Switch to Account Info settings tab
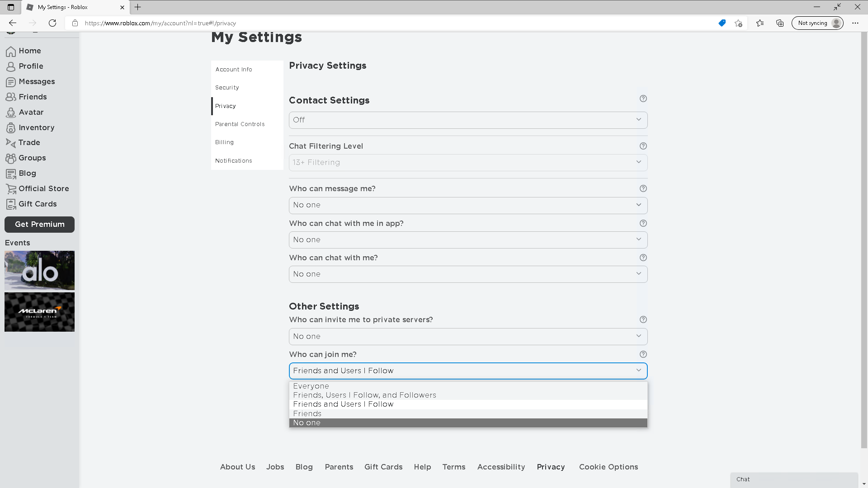868x488 pixels. [247, 70]
